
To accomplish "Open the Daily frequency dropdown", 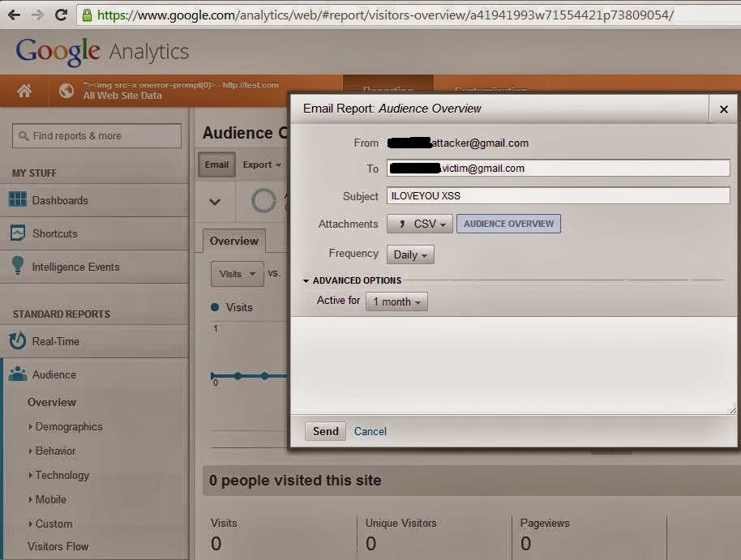I will [410, 254].
